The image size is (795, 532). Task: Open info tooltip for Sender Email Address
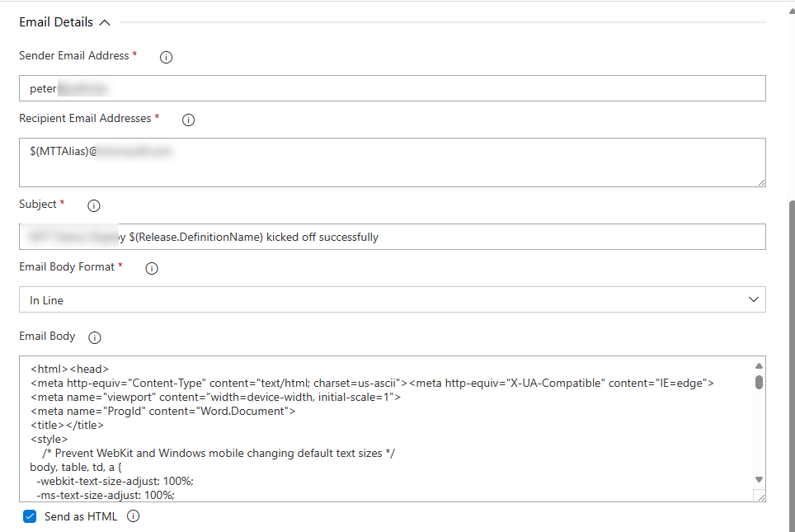click(x=166, y=56)
